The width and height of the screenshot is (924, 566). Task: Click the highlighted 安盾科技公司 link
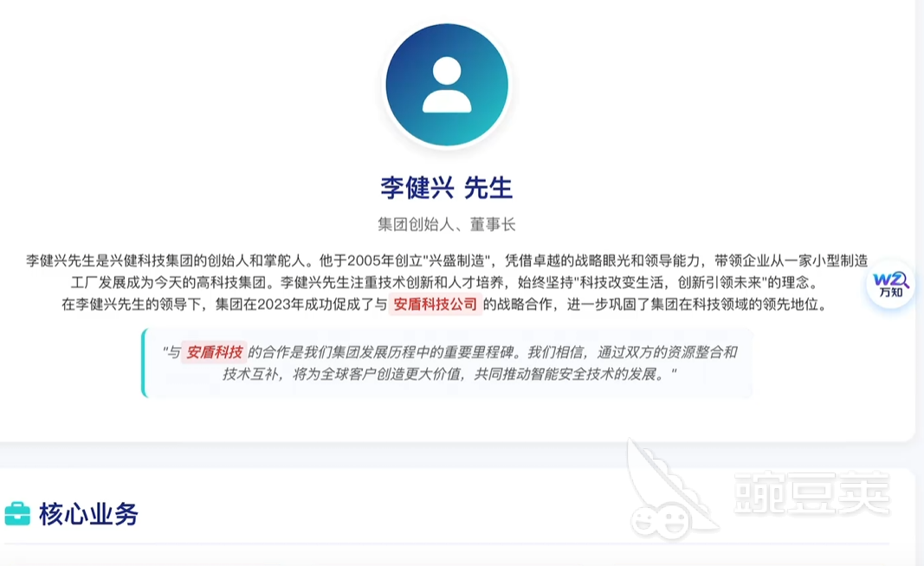tap(435, 305)
